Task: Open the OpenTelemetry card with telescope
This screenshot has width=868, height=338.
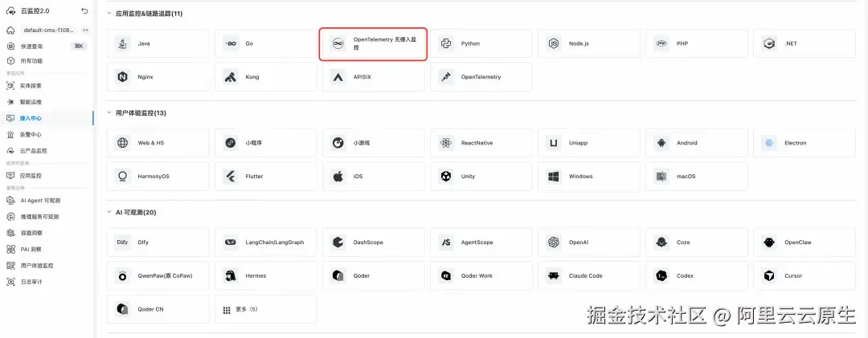Action: [x=481, y=77]
